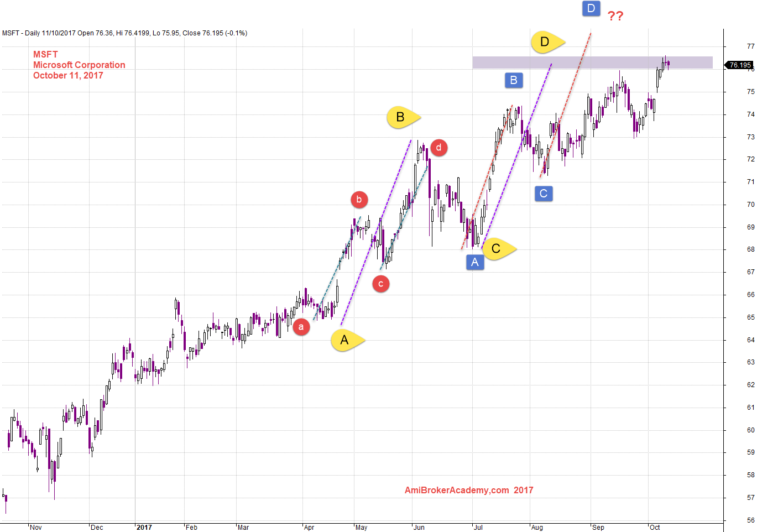Click the red double question marks

pyautogui.click(x=615, y=16)
